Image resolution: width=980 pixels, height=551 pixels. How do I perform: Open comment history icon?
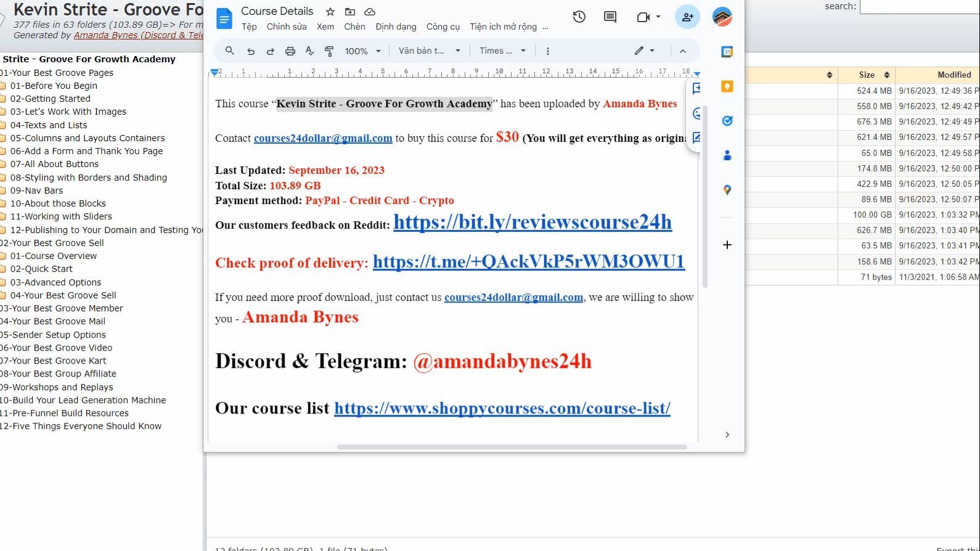point(610,17)
